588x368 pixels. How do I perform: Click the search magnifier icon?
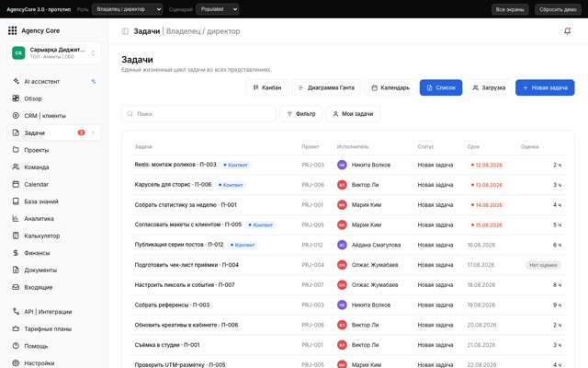click(130, 114)
